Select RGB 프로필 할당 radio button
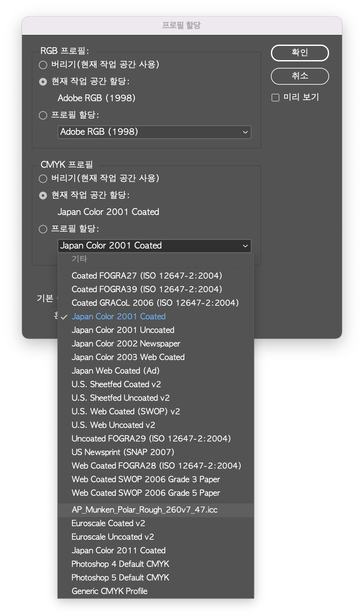The height and width of the screenshot is (616, 364). pyautogui.click(x=43, y=115)
